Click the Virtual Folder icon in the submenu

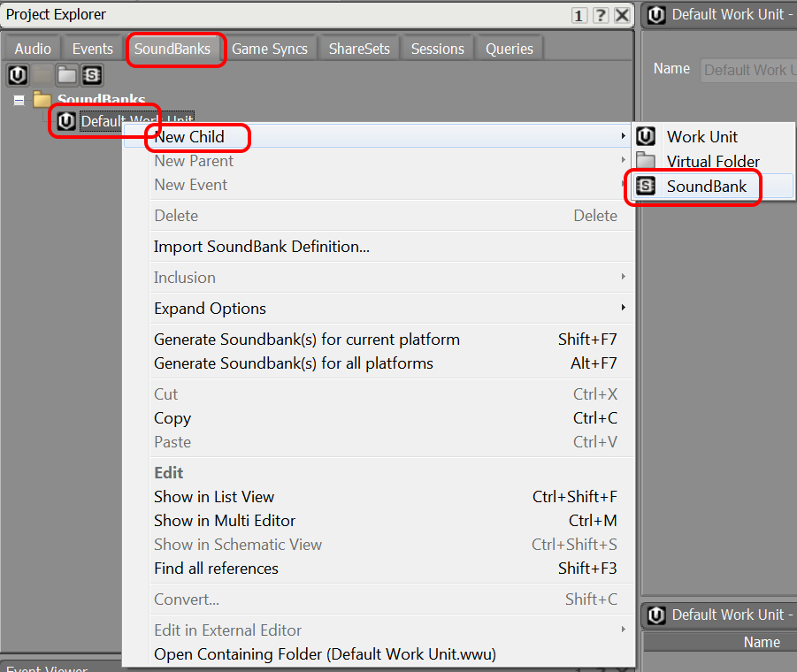[x=646, y=162]
